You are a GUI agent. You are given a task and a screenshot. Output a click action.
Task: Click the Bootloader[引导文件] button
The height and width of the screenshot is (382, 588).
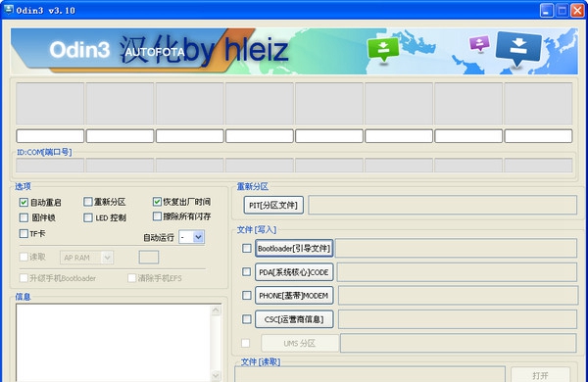(294, 248)
